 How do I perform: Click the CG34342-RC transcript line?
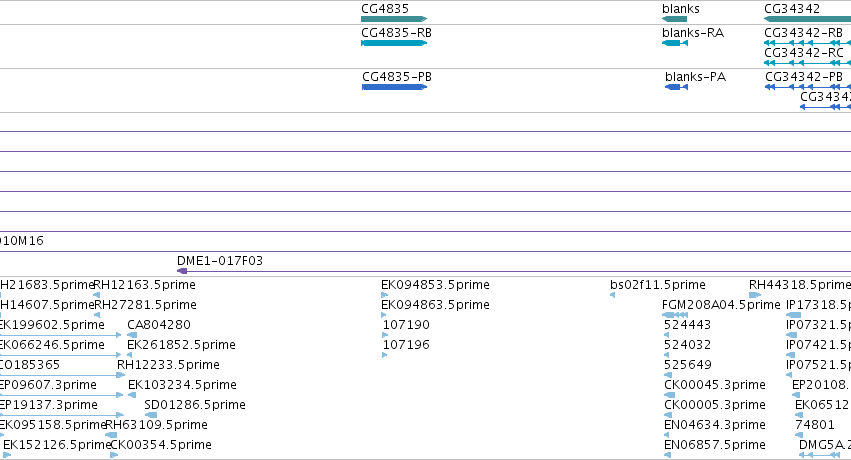click(808, 63)
